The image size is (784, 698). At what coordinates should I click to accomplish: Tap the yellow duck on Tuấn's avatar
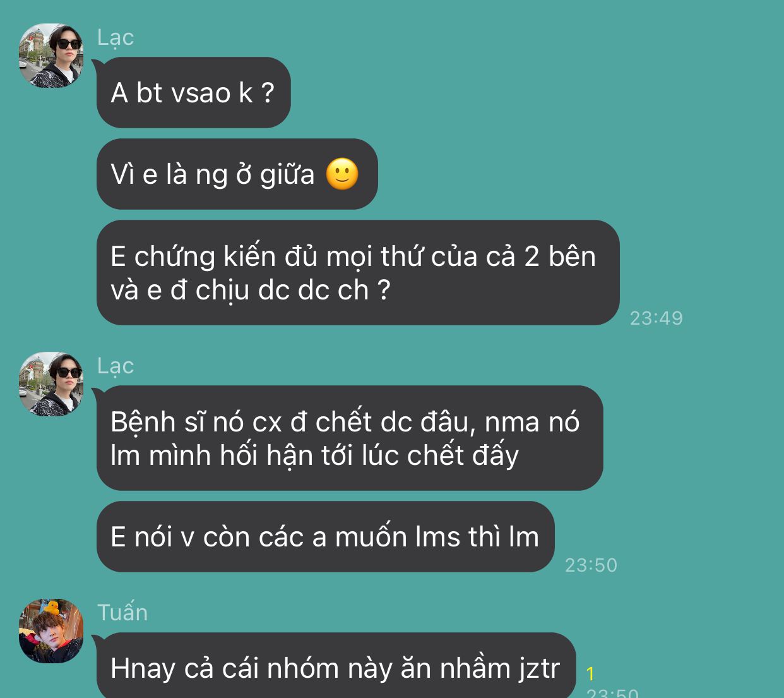click(52, 608)
